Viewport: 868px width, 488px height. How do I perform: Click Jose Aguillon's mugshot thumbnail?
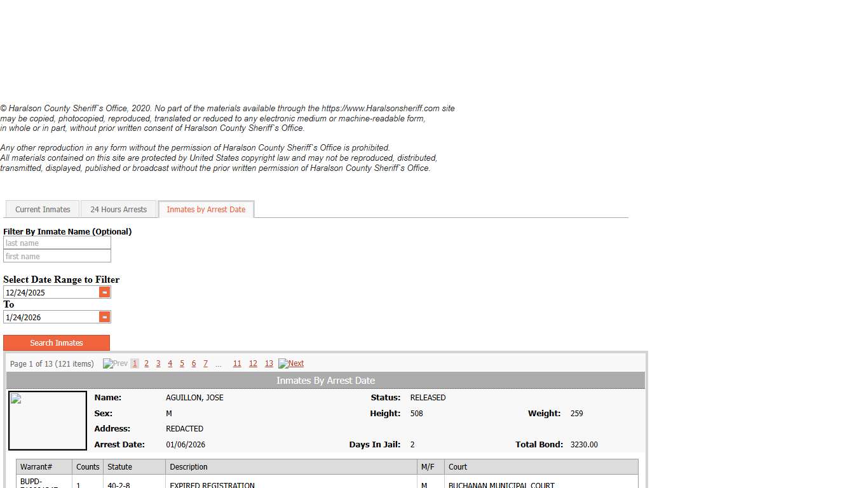48,420
